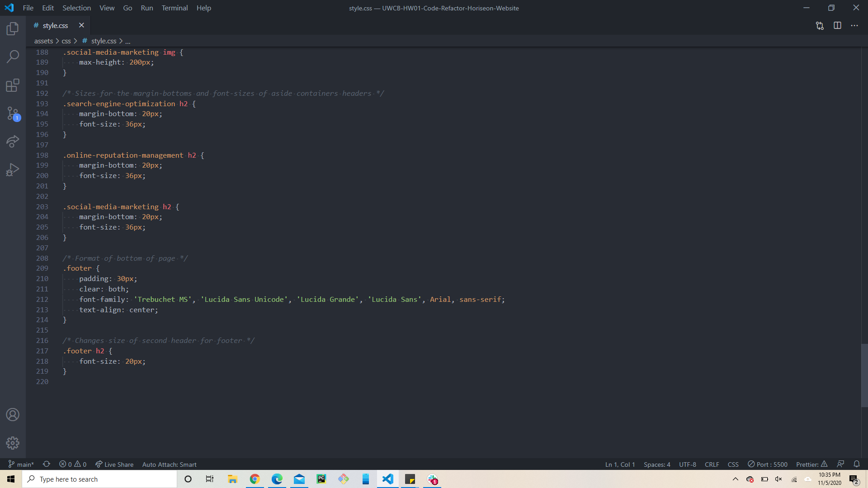The width and height of the screenshot is (868, 488).
Task: Select the style.css tab
Action: (55, 25)
